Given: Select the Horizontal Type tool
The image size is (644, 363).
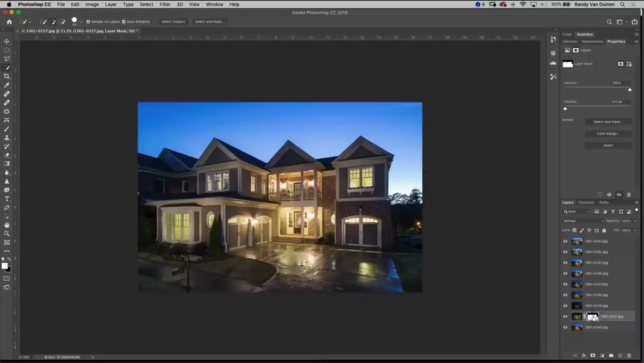Looking at the screenshot, I should coord(6,199).
